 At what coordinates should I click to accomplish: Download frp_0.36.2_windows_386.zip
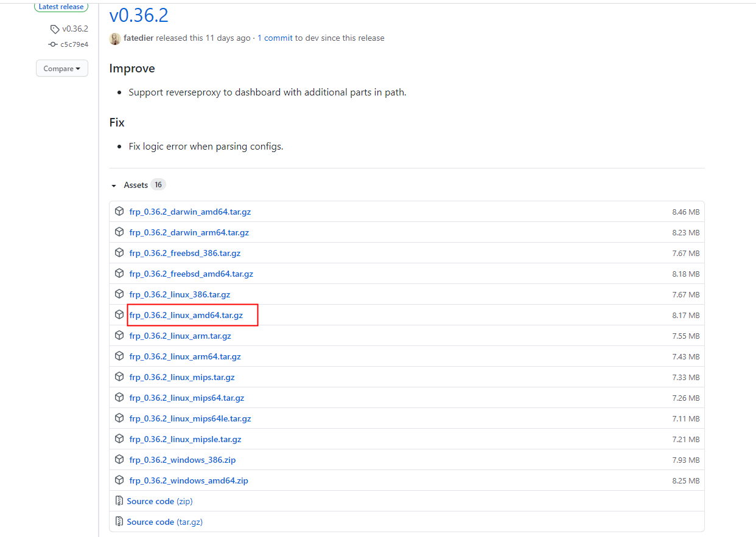coord(183,460)
